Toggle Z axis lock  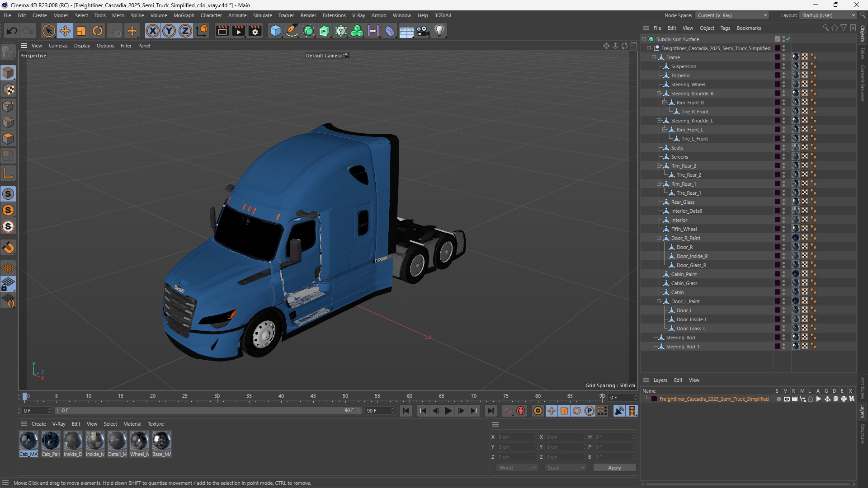185,31
